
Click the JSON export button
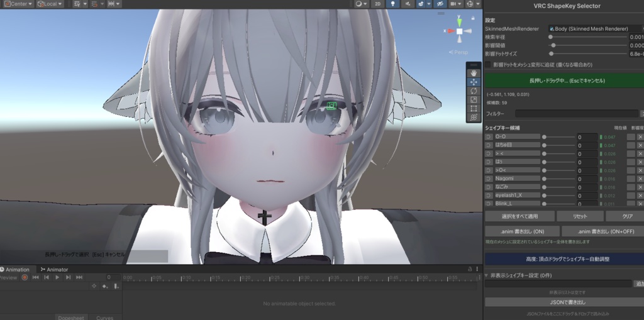564,302
